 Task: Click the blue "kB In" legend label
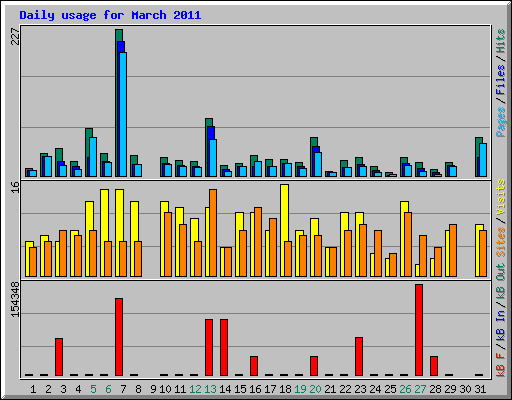point(501,325)
